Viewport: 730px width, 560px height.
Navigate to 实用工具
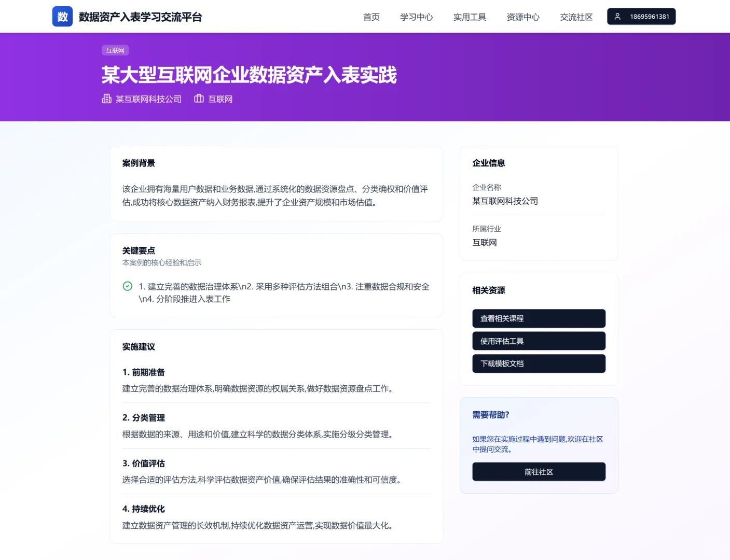click(x=470, y=17)
